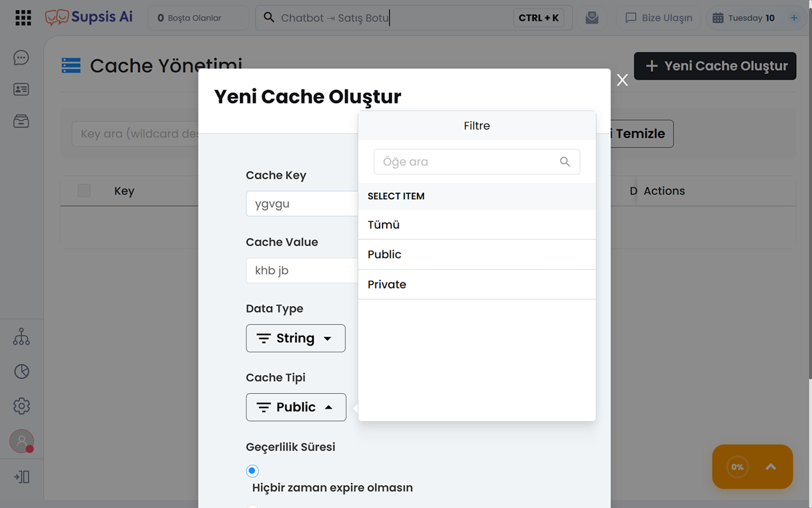
Task: Open the chat conversations sidebar icon
Action: (x=21, y=58)
